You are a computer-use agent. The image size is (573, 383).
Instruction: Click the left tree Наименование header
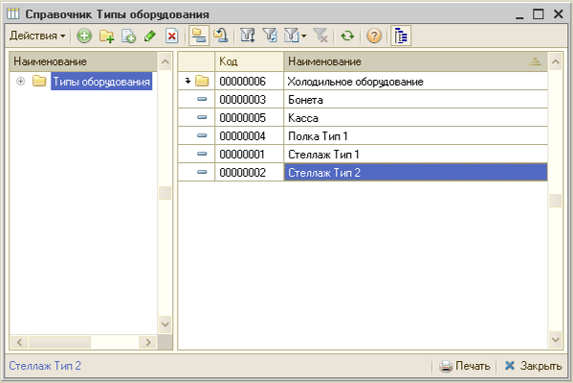(84, 61)
